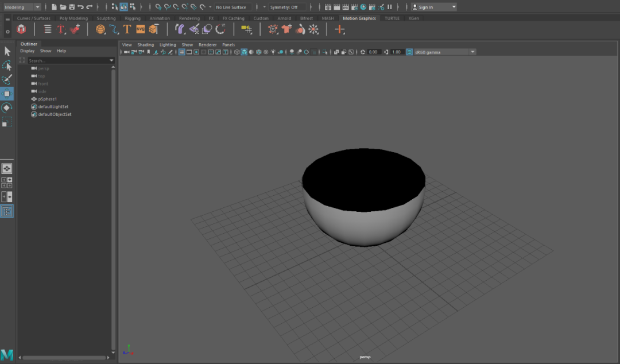This screenshot has height=364, width=620.
Task: Select defaultLightSet in the Outliner
Action: pos(53,107)
